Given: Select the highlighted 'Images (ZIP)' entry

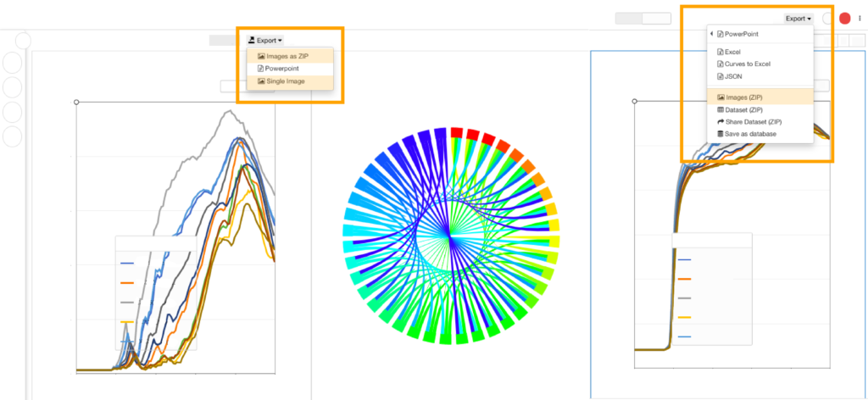Looking at the screenshot, I should 760,97.
